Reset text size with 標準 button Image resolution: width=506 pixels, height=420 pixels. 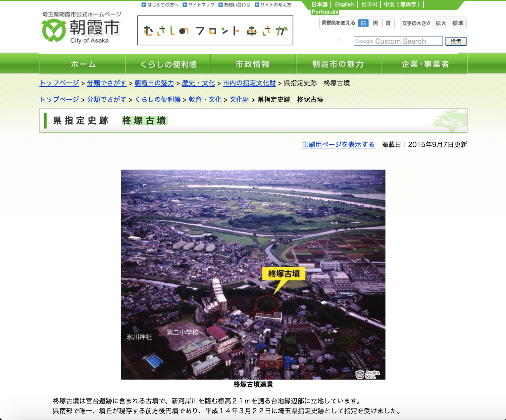click(x=458, y=23)
